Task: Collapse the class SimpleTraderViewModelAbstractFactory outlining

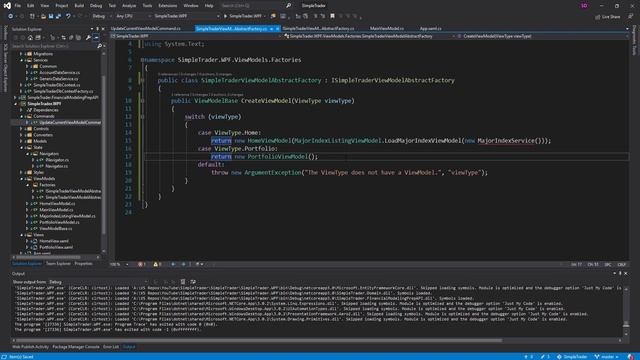Action: (x=142, y=80)
